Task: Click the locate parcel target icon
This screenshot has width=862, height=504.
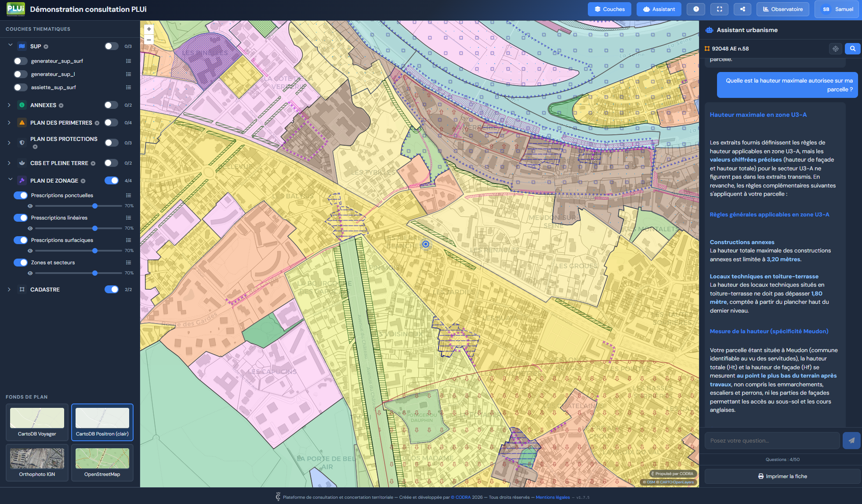Action: point(835,49)
